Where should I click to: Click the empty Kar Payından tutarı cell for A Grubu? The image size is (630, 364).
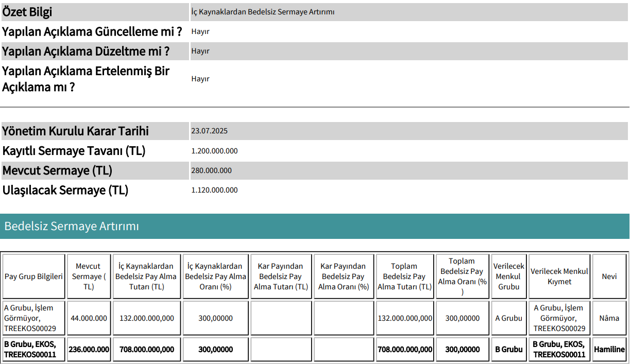pos(281,318)
